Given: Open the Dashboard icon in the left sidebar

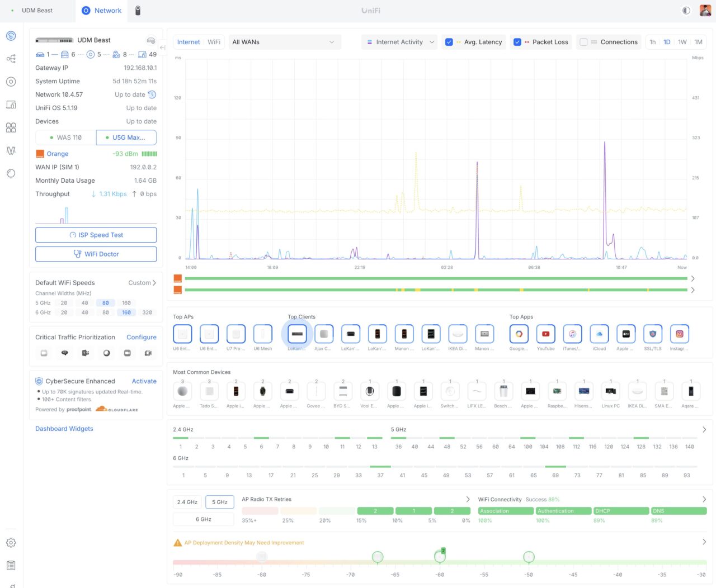Looking at the screenshot, I should (x=11, y=36).
